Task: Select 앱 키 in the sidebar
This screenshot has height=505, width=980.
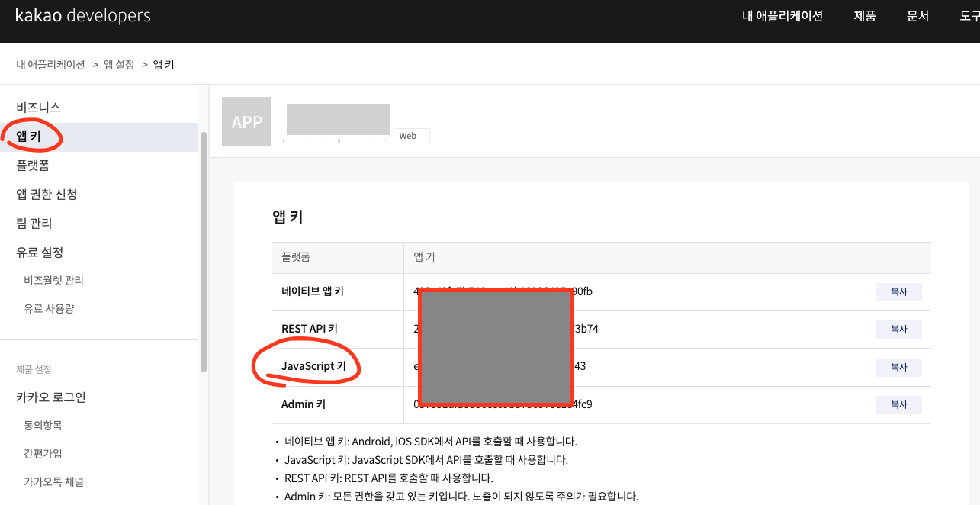Action: coord(99,137)
